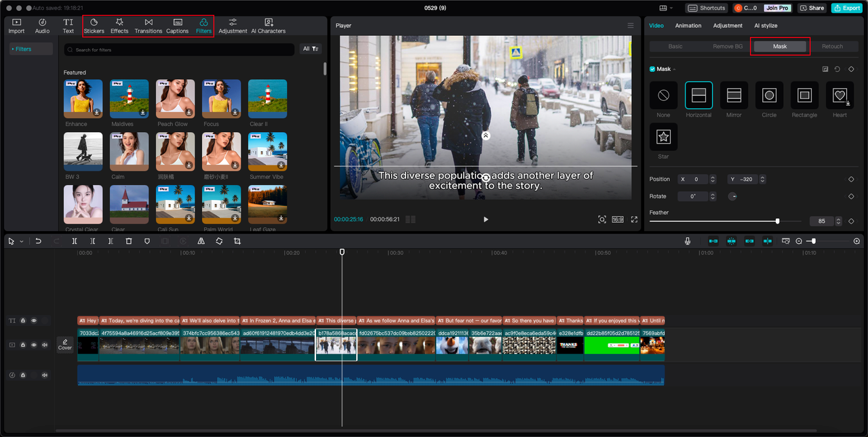This screenshot has width=868, height=437.
Task: Click the Cover button on video track
Action: click(x=65, y=345)
